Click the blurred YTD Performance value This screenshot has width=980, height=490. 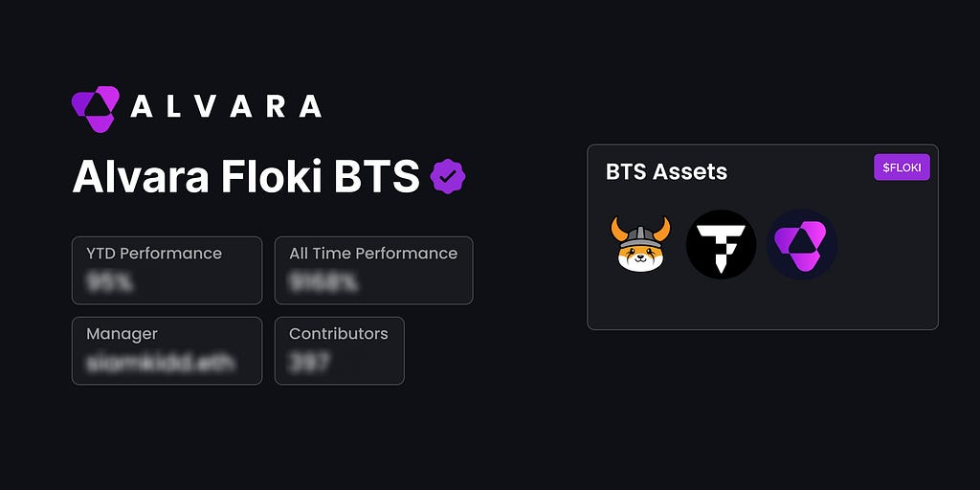click(x=110, y=283)
